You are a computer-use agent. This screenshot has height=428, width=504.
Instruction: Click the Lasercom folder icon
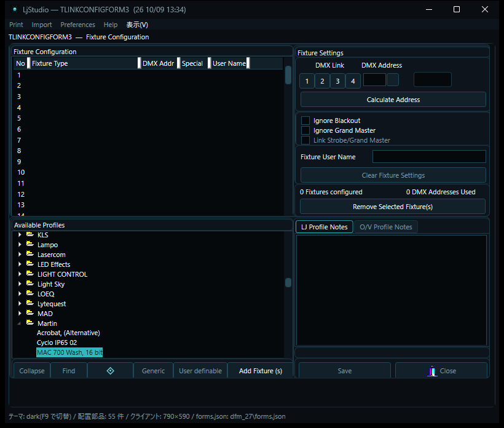coord(30,254)
